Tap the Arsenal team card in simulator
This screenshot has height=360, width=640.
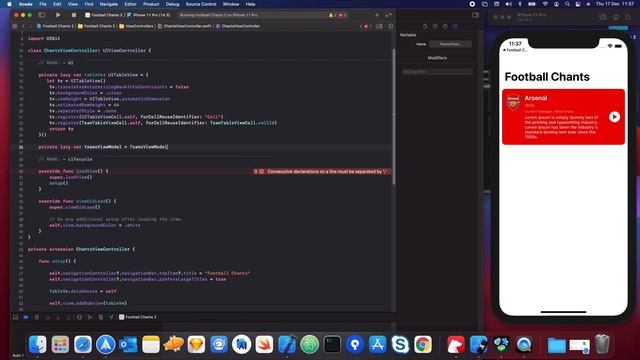point(563,117)
